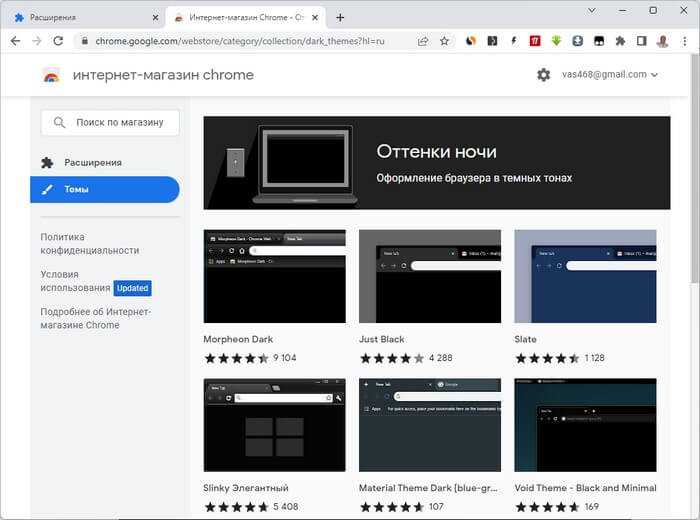Toggle the browser side panel icon
Viewport: 700px width, 520px height.
coord(642,41)
